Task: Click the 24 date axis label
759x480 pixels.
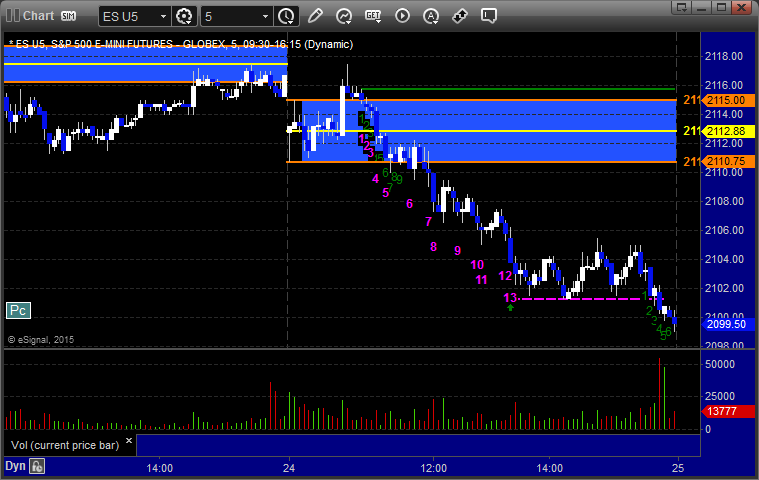Action: [x=289, y=468]
